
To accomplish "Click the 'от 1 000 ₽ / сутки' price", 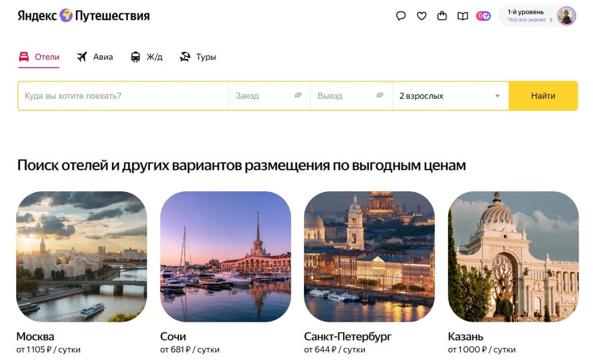I will click(482, 350).
